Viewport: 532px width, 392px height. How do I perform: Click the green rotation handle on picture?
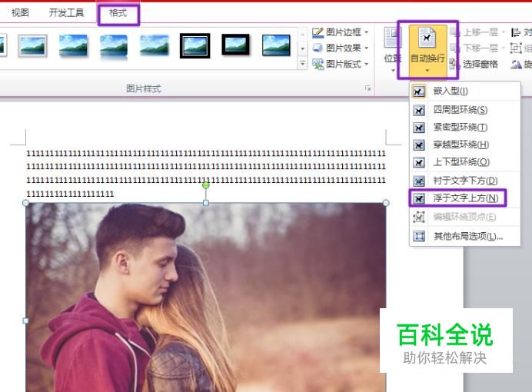coord(205,185)
